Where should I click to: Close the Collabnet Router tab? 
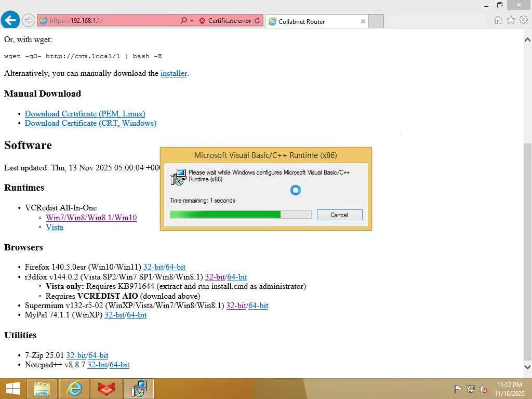click(363, 21)
